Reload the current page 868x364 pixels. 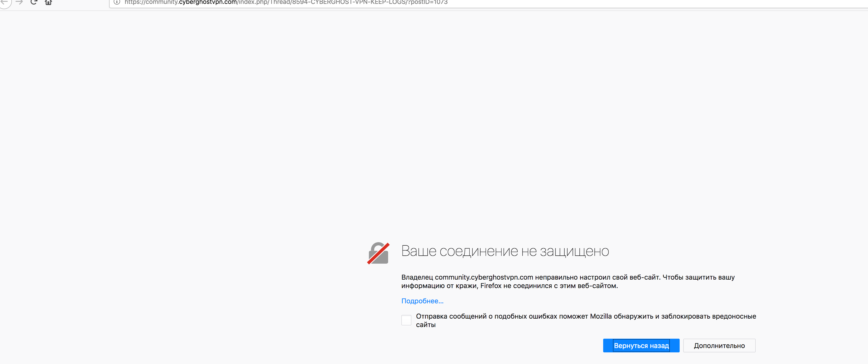pyautogui.click(x=34, y=2)
